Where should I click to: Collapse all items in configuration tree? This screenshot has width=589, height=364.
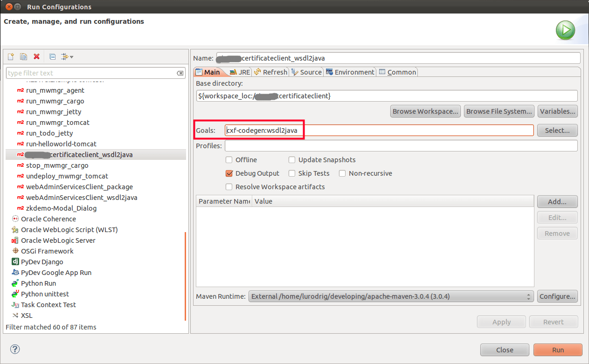(52, 56)
